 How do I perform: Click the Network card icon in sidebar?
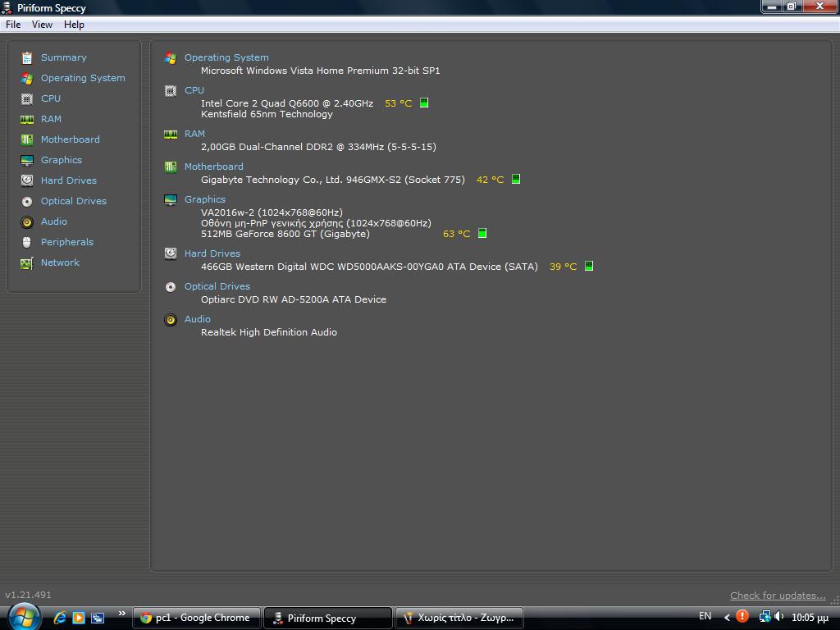[27, 263]
